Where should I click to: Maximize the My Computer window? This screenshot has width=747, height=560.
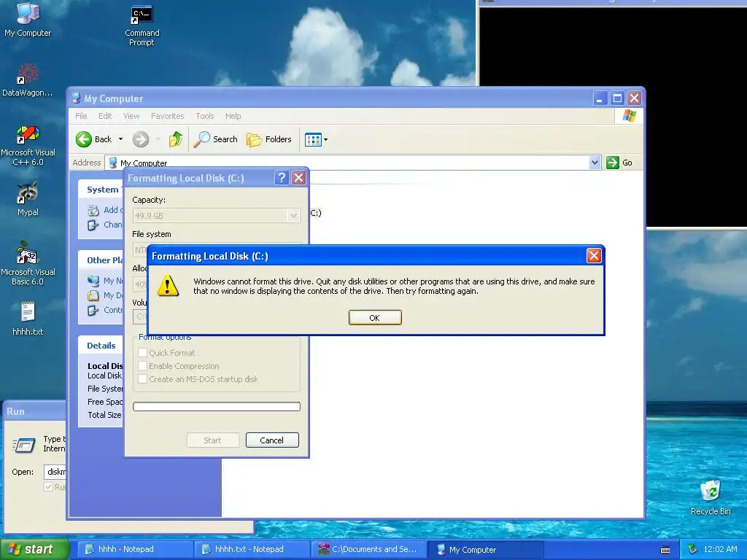coord(617,98)
